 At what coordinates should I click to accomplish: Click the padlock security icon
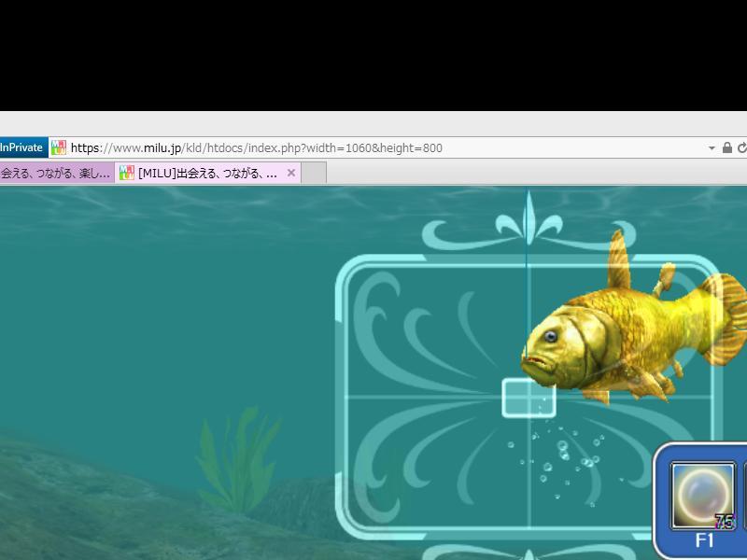(727, 147)
